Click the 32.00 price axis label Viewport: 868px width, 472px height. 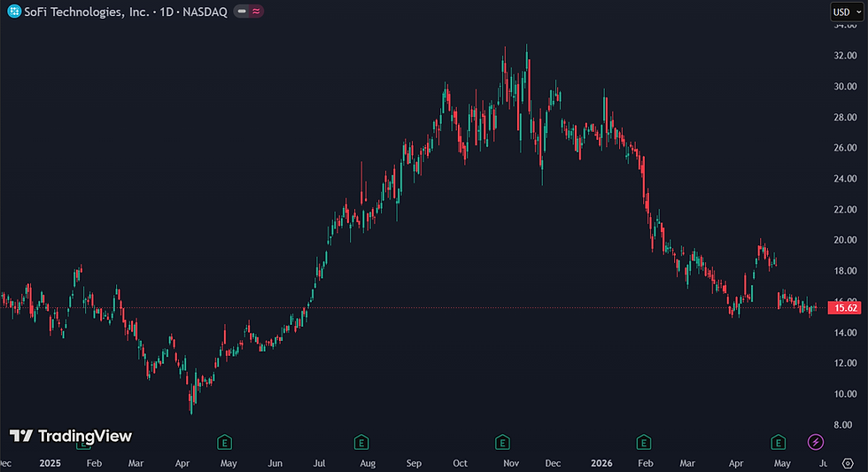pyautogui.click(x=845, y=55)
